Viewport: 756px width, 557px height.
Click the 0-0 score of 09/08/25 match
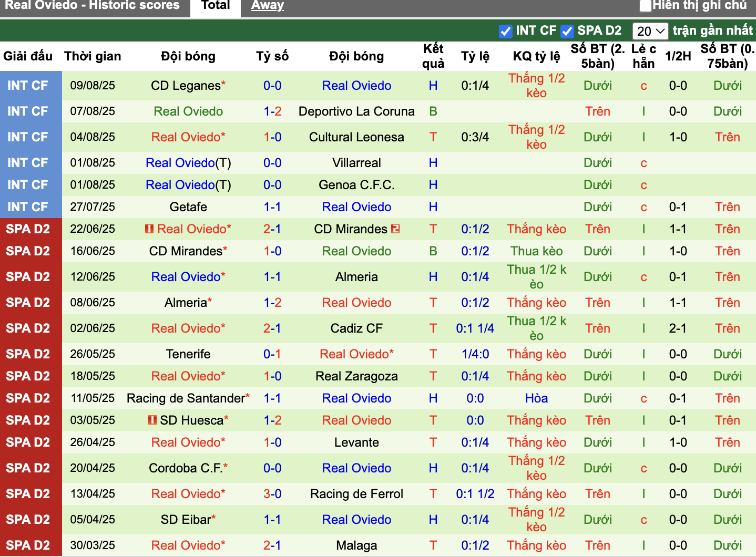pyautogui.click(x=272, y=86)
